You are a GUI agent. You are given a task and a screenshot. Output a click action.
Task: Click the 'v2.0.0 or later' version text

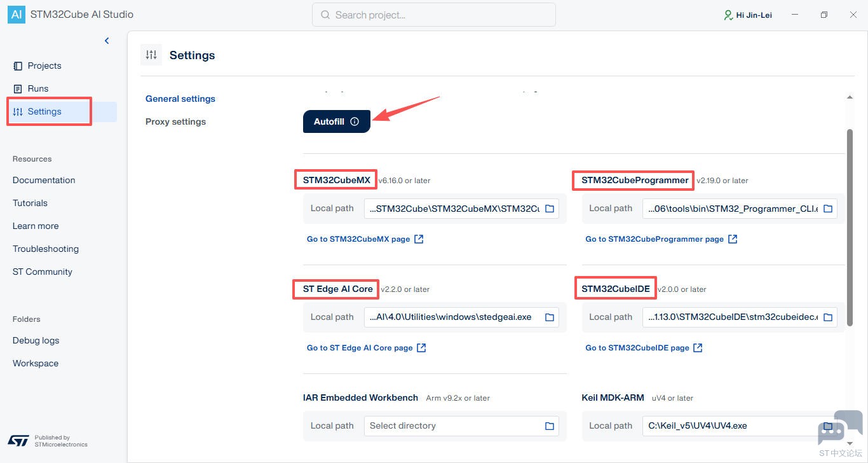point(682,289)
